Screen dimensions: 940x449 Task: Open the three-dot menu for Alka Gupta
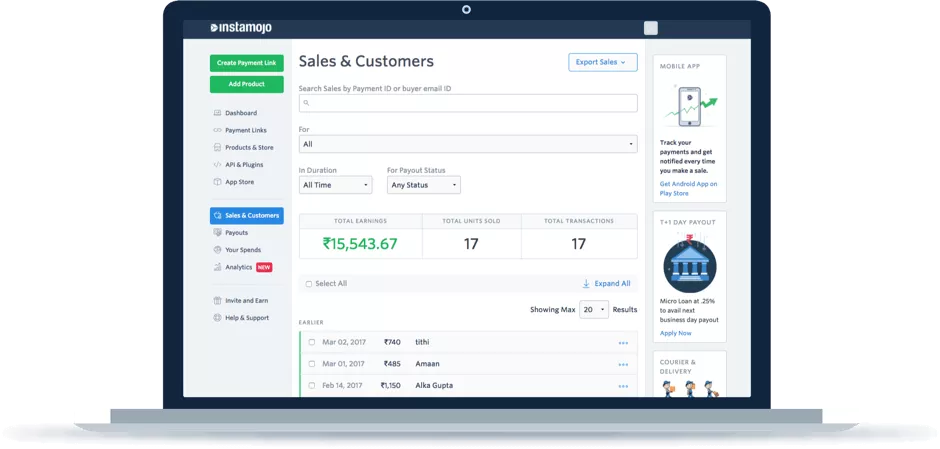click(623, 386)
